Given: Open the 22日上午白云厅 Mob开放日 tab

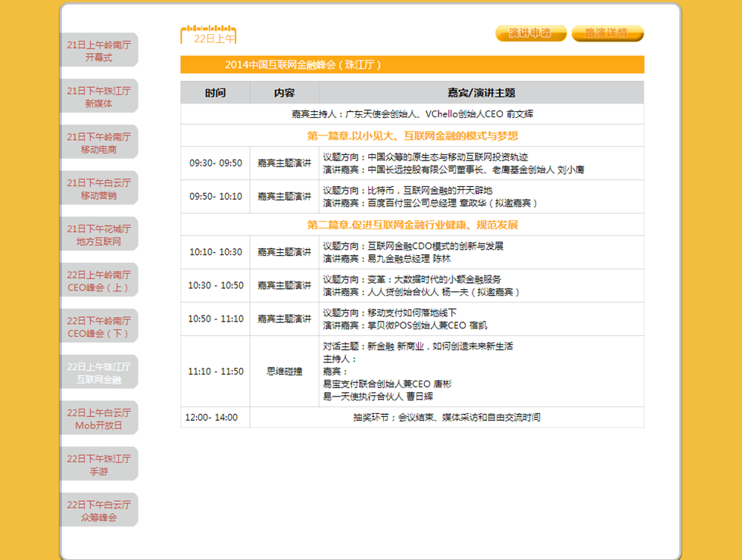Looking at the screenshot, I should [99, 418].
